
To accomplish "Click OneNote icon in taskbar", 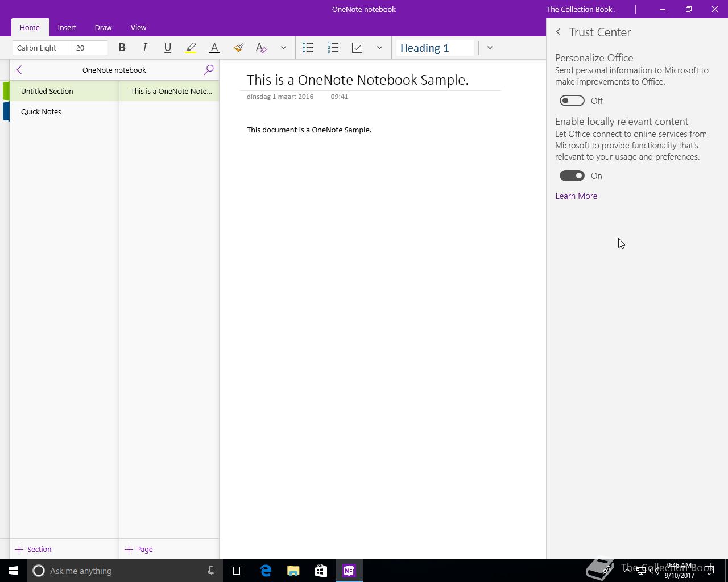I will coord(349,571).
